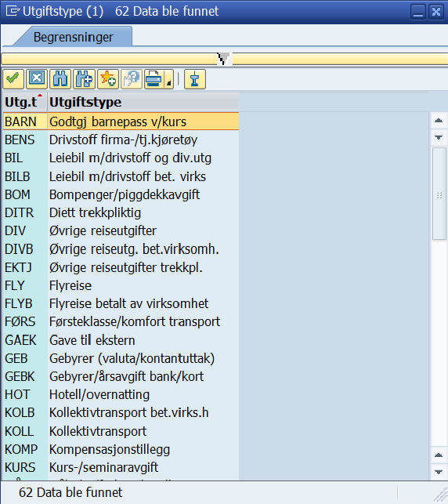
Task: Choose the KURS Kurs-/seminaravgift row
Action: (x=121, y=467)
